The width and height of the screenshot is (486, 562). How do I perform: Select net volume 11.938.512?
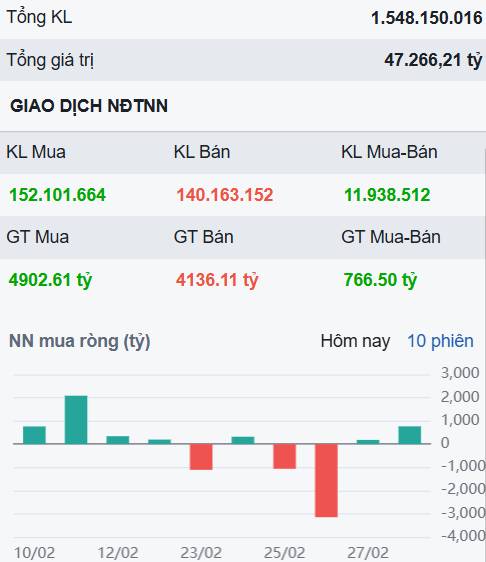click(x=387, y=195)
